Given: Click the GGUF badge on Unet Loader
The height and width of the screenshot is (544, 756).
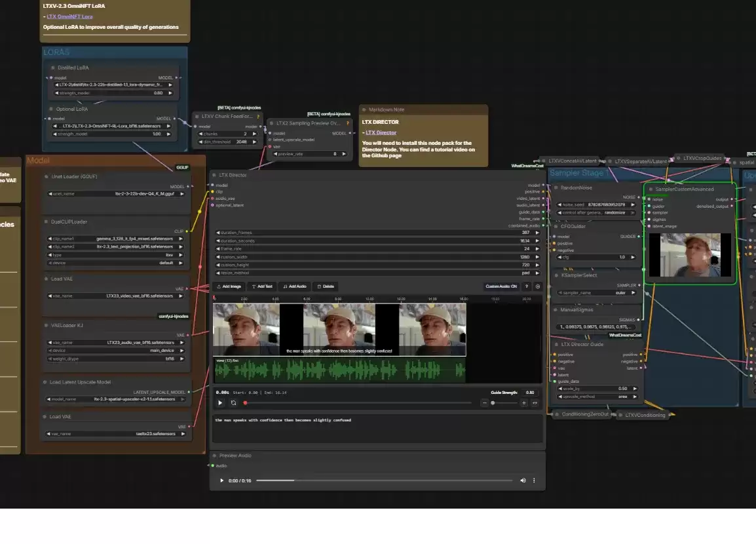Looking at the screenshot, I should [x=182, y=167].
